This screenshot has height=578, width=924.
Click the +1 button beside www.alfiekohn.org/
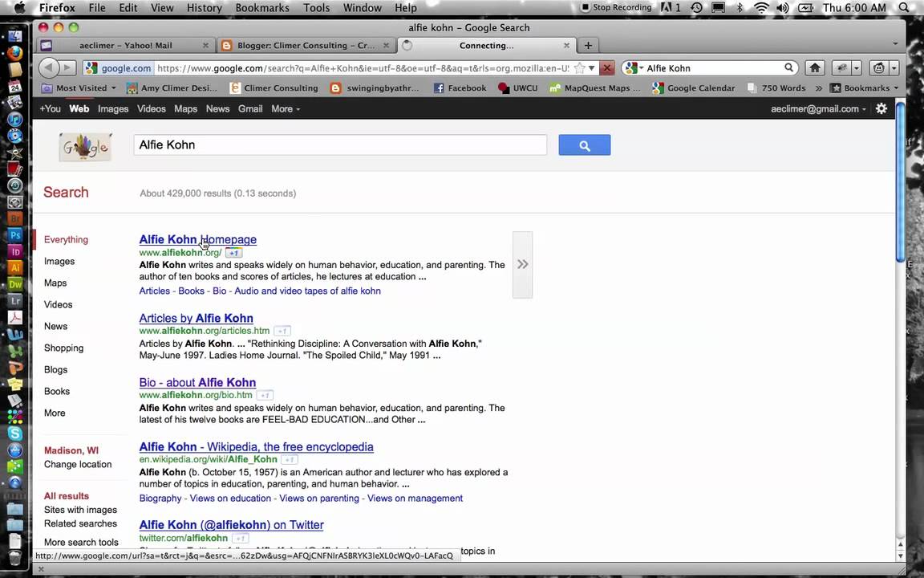click(234, 253)
